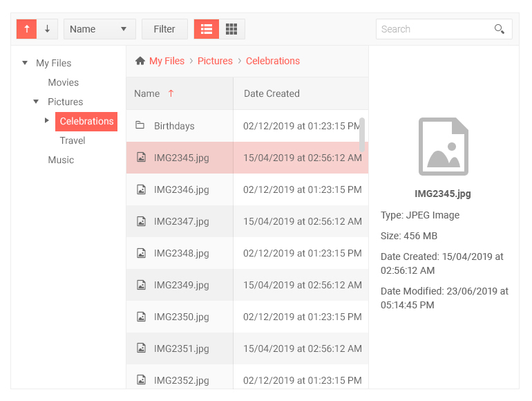Sort ascending with the up arrow button
Viewport: 532px width, 401px height.
point(27,29)
